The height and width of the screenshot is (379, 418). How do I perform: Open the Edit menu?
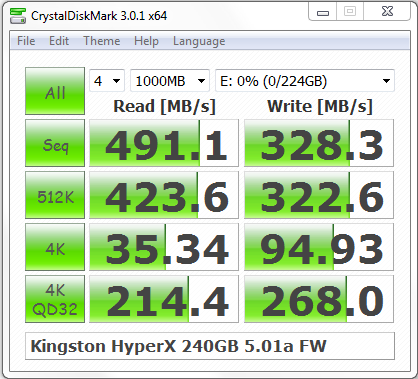coord(59,41)
